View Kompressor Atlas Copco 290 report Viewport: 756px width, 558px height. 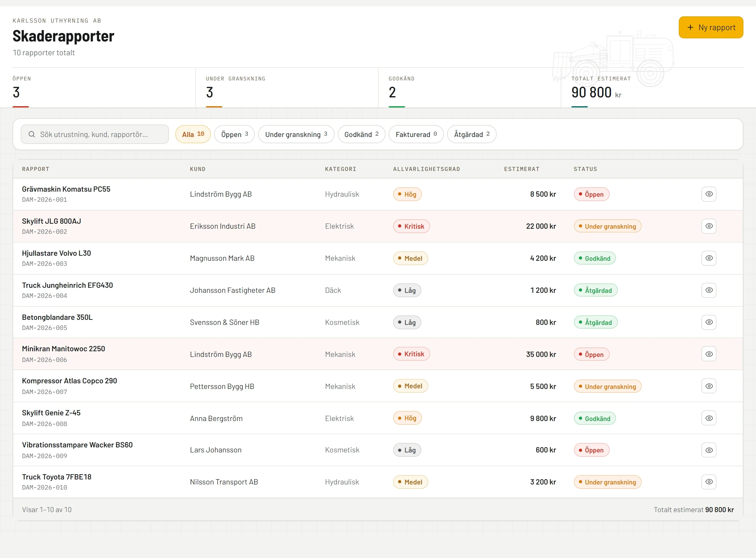click(x=709, y=386)
